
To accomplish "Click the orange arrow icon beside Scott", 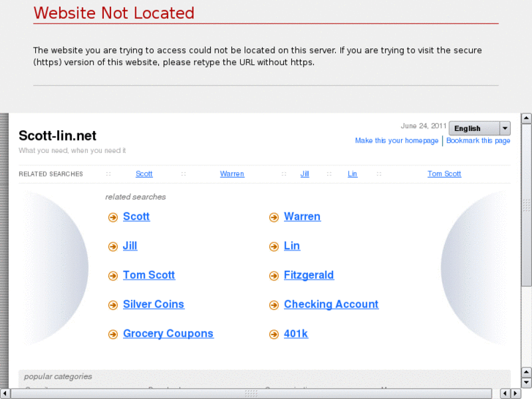I will point(113,217).
